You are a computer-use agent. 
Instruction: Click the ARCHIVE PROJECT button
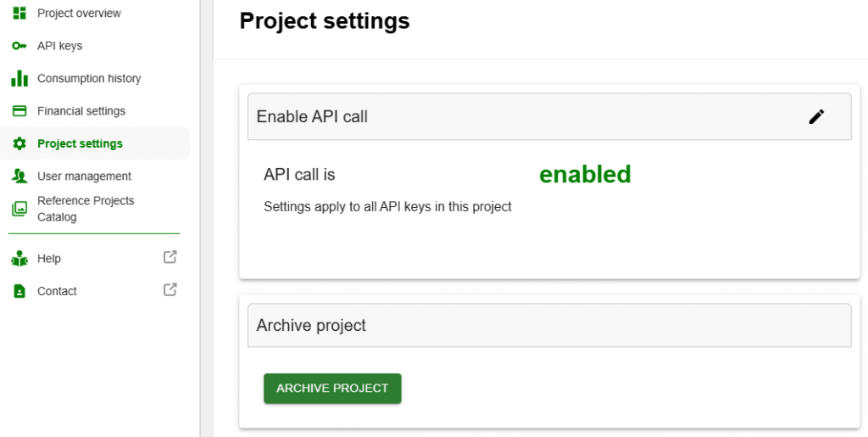point(332,389)
